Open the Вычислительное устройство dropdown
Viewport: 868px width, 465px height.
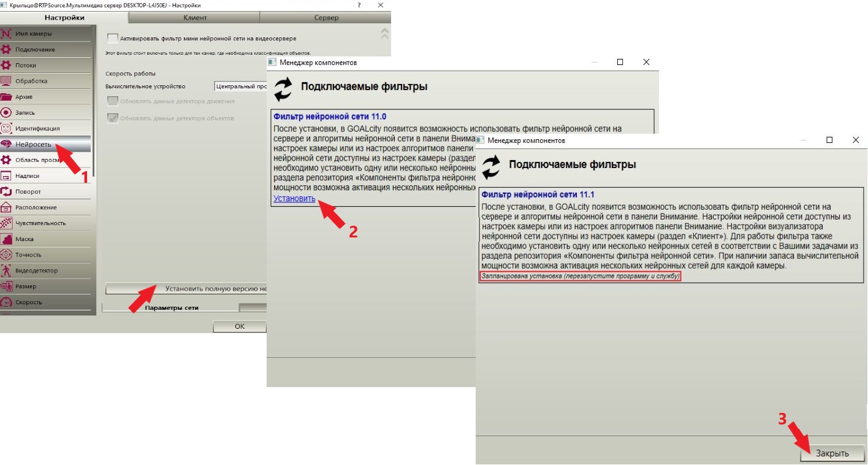coord(240,86)
